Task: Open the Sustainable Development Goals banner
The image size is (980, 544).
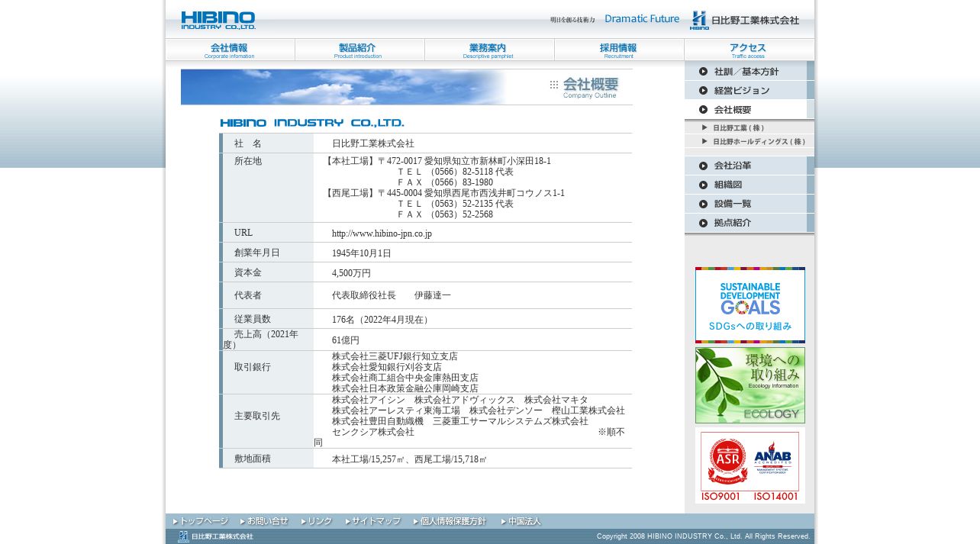Action: [750, 305]
